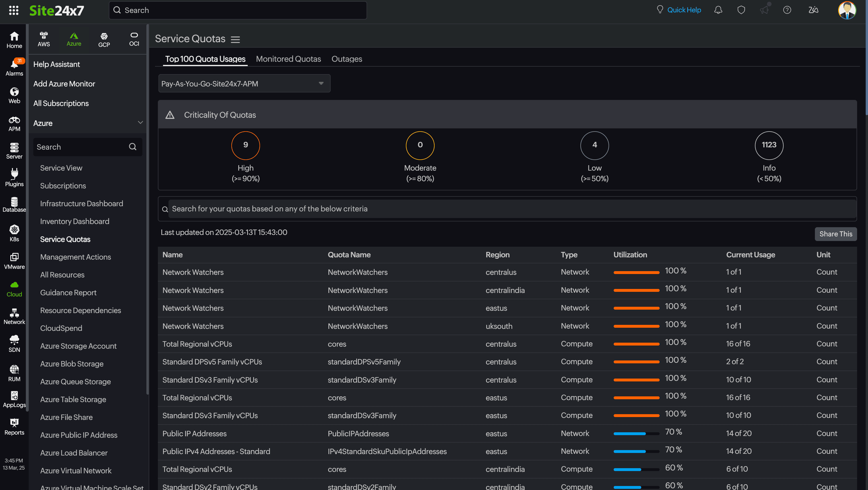The image size is (868, 490).
Task: Open the K8s sidebar icon
Action: click(x=14, y=233)
